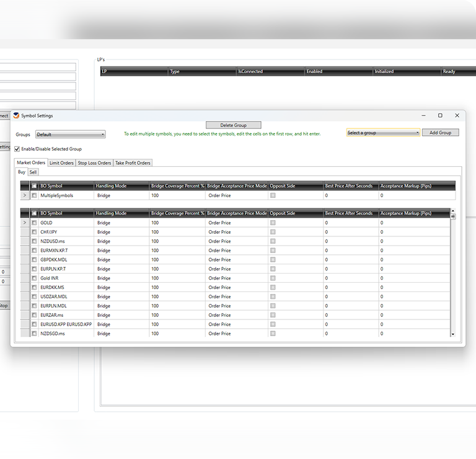The width and height of the screenshot is (476, 459).
Task: Switch to the Limit Orders tab
Action: pyautogui.click(x=61, y=163)
